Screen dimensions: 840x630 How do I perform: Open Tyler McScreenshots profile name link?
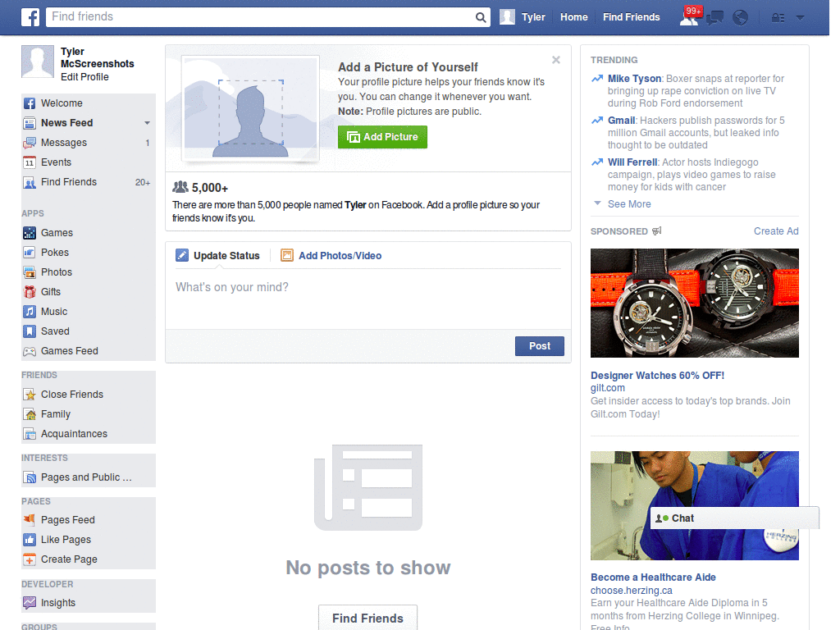pos(97,58)
